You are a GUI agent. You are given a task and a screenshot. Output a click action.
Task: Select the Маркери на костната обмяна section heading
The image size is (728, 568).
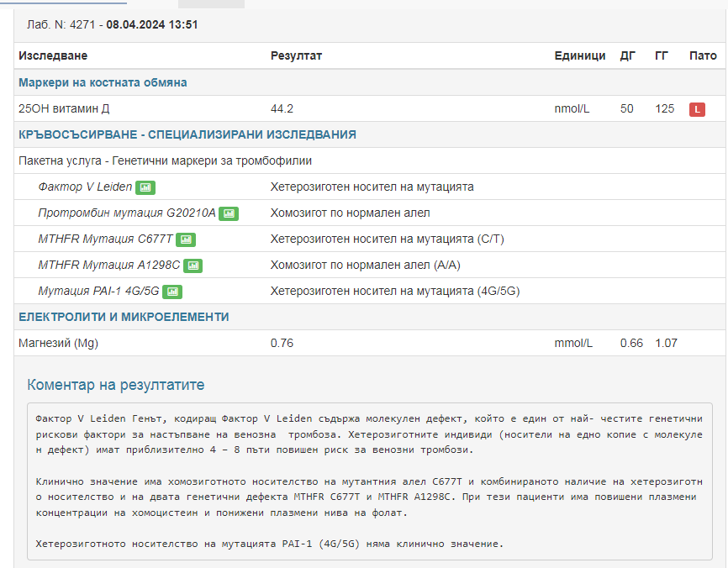pyautogui.click(x=103, y=82)
